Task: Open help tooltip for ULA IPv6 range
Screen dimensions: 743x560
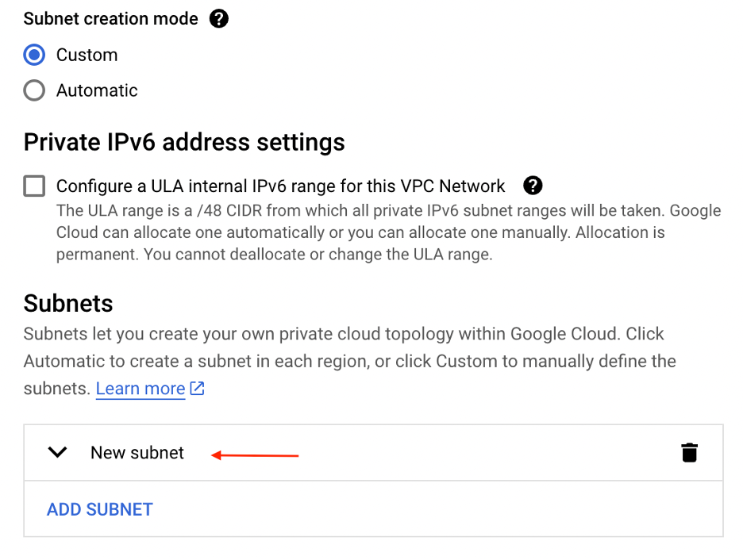Action: point(533,186)
